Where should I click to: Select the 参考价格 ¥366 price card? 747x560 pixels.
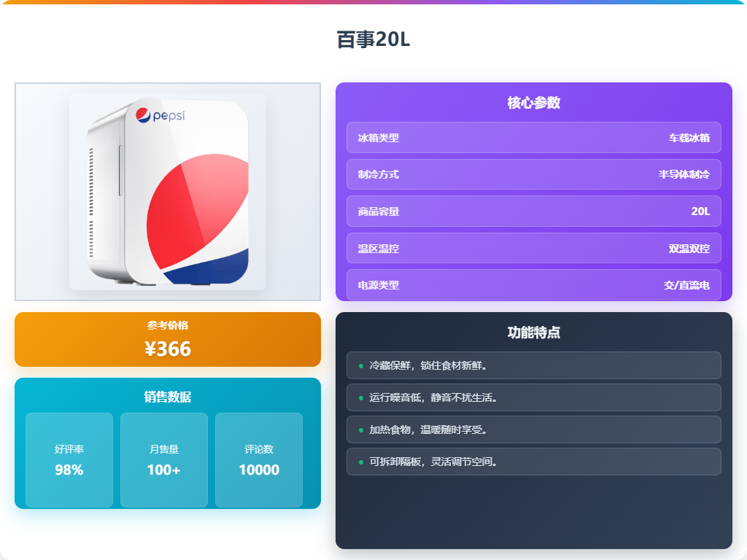pyautogui.click(x=168, y=340)
